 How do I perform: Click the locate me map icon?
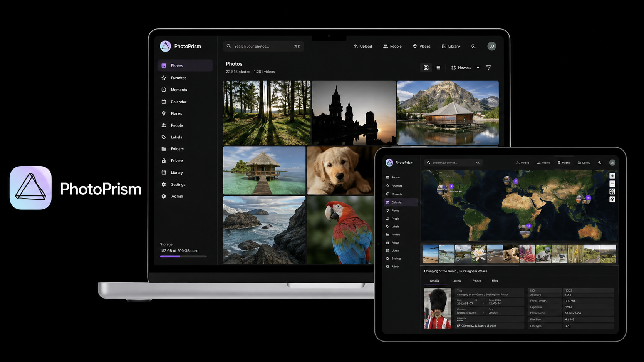pyautogui.click(x=612, y=199)
